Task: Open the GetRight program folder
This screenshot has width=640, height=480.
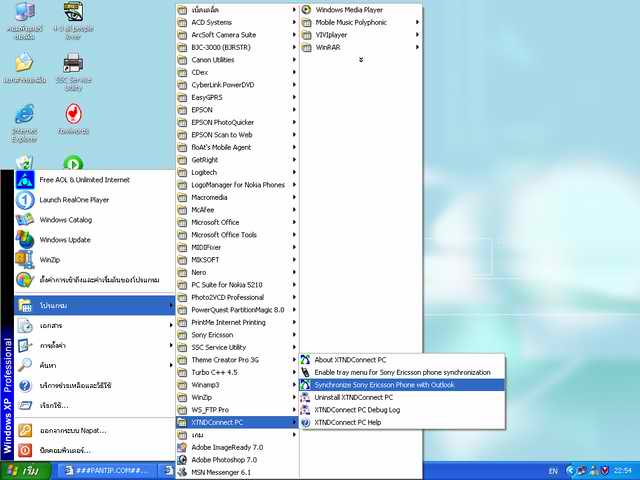Action: pyautogui.click(x=237, y=160)
